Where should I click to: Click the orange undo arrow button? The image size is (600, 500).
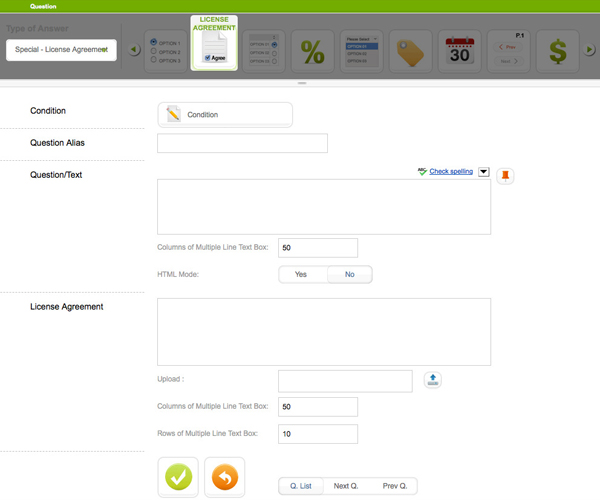tap(224, 477)
